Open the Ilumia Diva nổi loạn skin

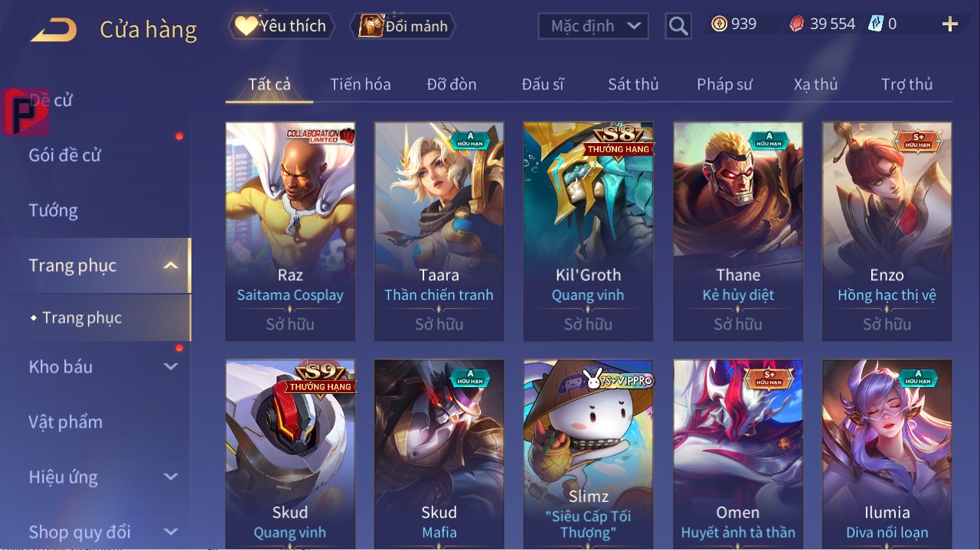887,454
